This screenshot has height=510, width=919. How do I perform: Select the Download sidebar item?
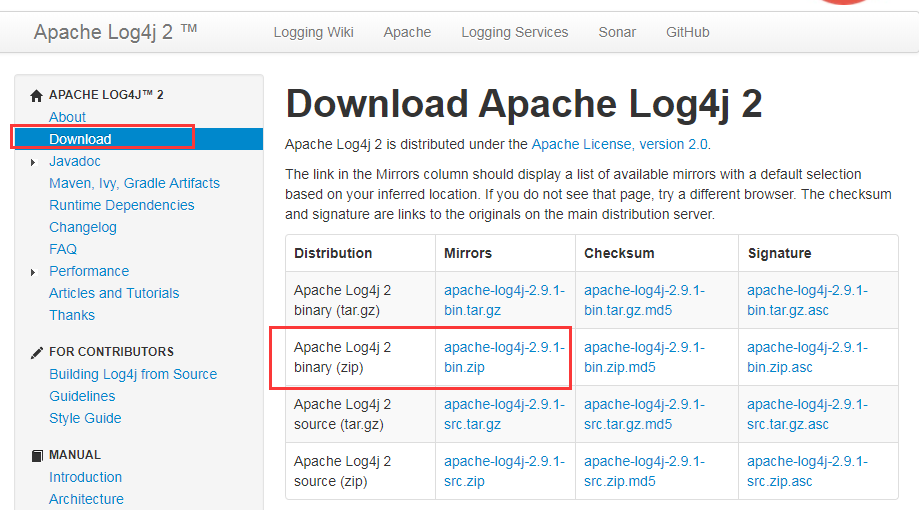click(138, 139)
